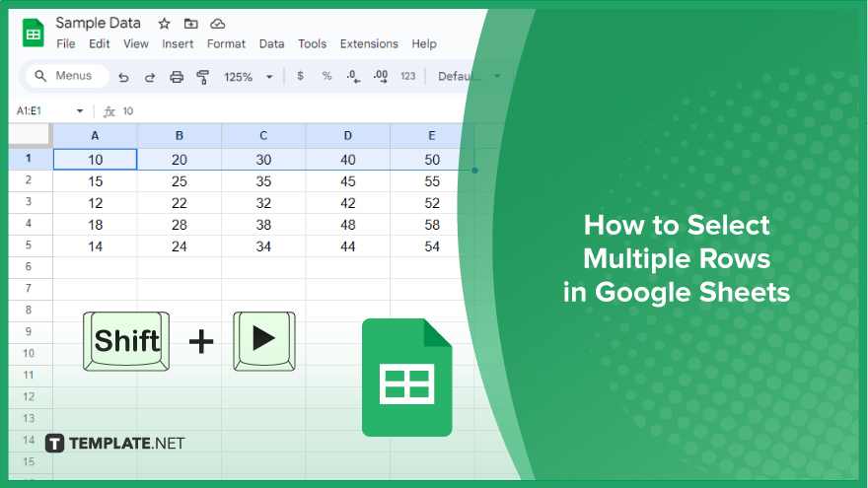Select row 12 header

[x=29, y=396]
